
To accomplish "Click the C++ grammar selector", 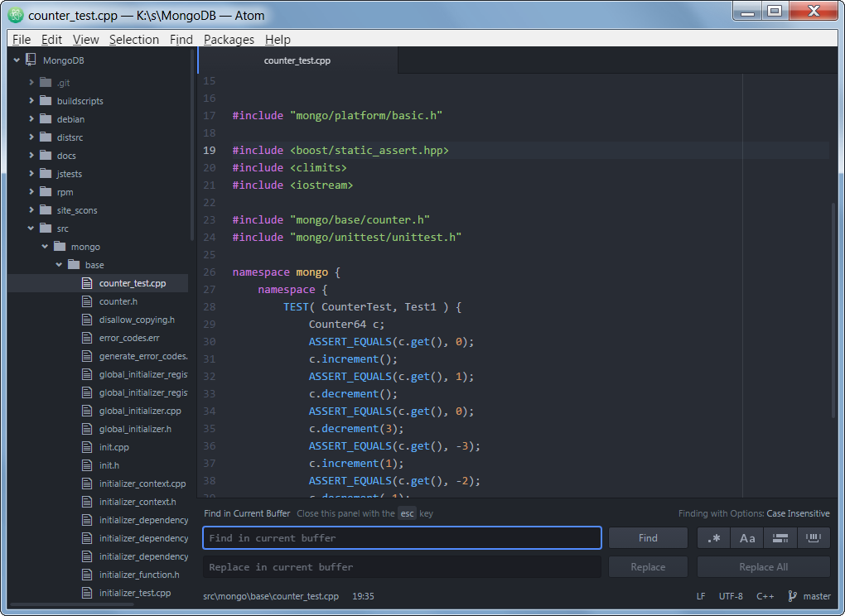I will [765, 596].
